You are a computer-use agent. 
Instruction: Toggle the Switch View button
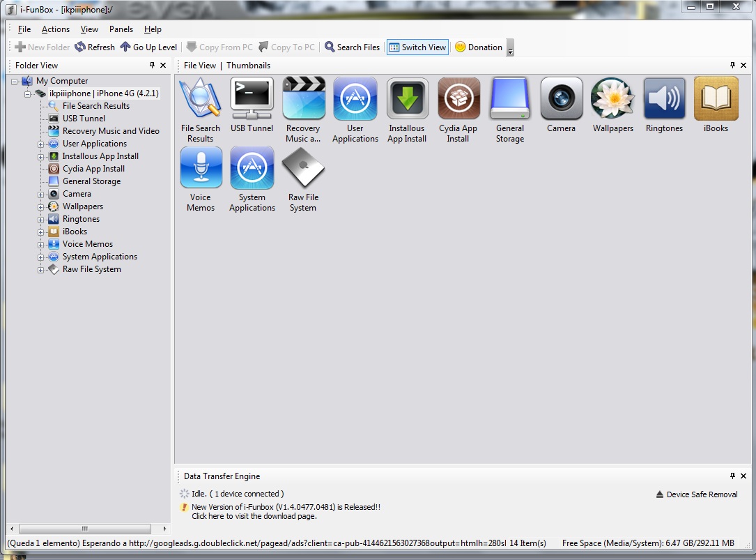coord(417,47)
